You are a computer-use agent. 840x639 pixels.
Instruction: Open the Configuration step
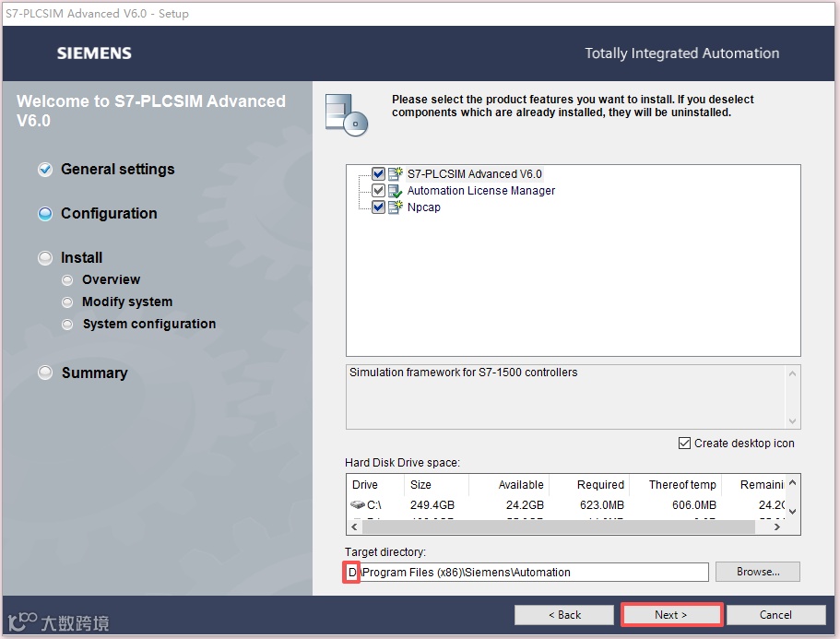pos(110,213)
